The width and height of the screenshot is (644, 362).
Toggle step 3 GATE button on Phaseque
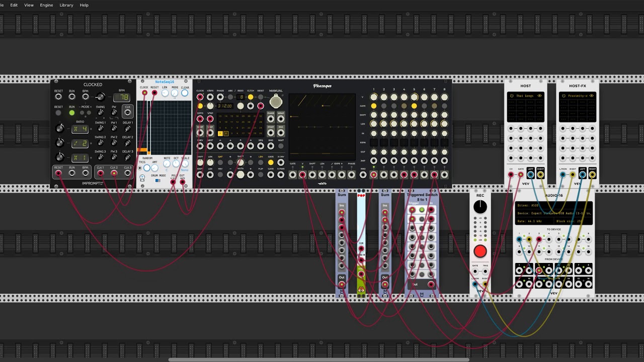pyautogui.click(x=394, y=106)
